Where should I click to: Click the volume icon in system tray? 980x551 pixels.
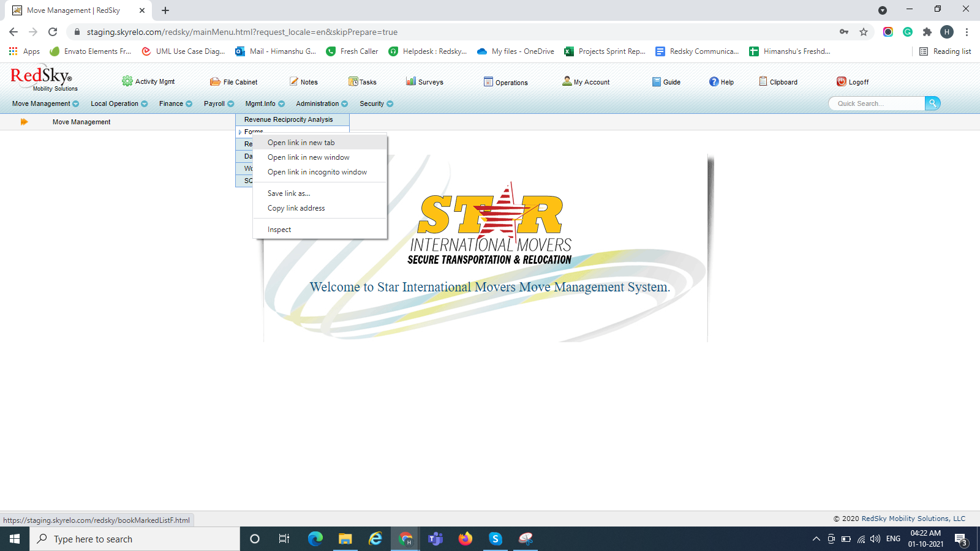(x=875, y=539)
